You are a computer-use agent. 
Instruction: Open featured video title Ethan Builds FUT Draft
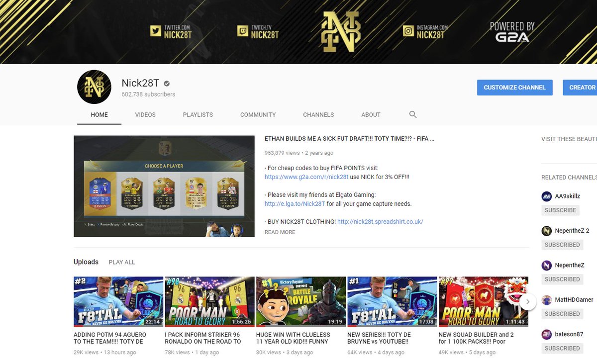tap(349, 139)
